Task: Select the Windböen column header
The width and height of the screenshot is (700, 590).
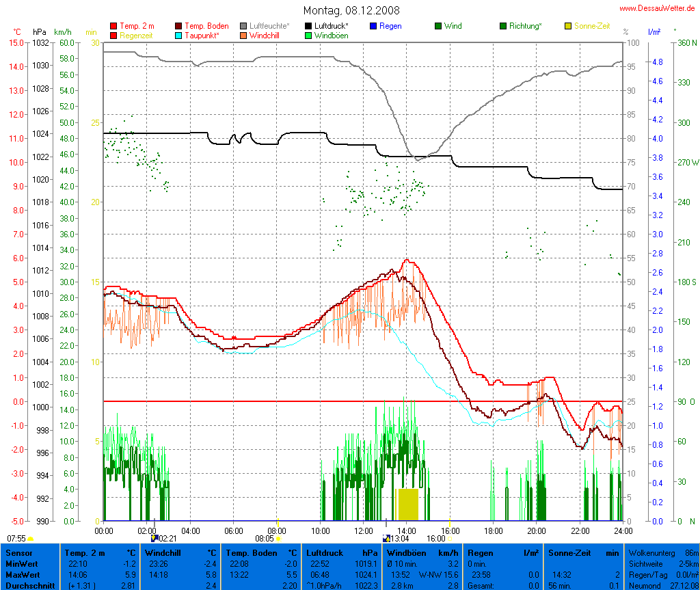Action: click(422, 552)
